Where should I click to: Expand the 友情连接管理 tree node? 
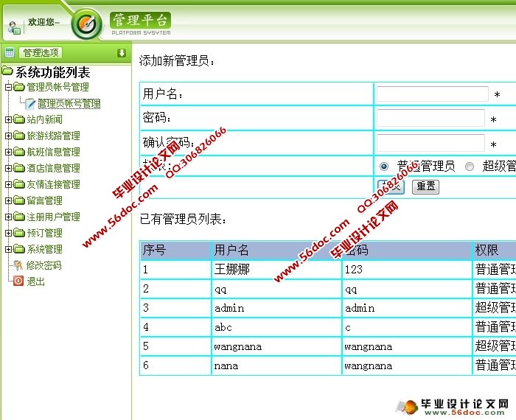click(x=9, y=184)
